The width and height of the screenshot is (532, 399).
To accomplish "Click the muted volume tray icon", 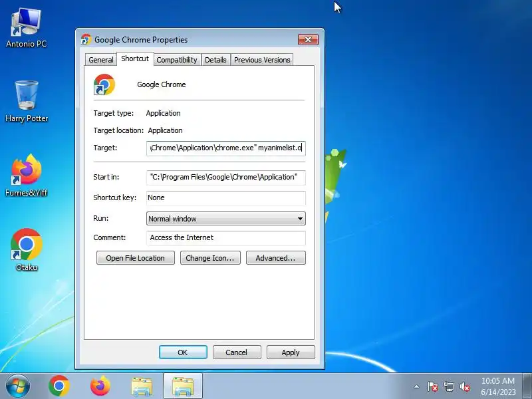I will tap(464, 386).
